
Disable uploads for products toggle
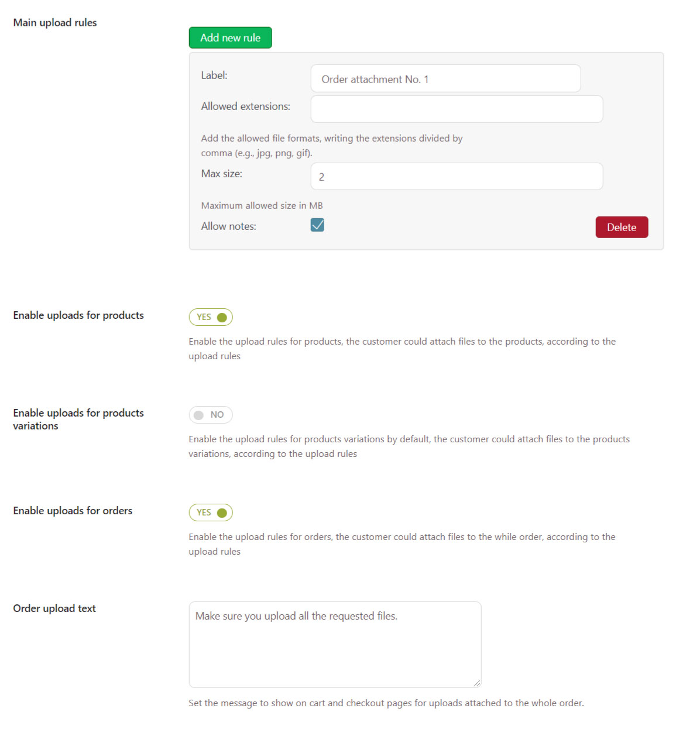point(211,317)
